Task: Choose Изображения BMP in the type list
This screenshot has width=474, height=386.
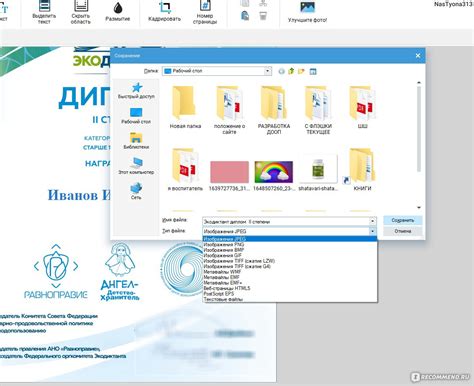Action: pos(290,250)
